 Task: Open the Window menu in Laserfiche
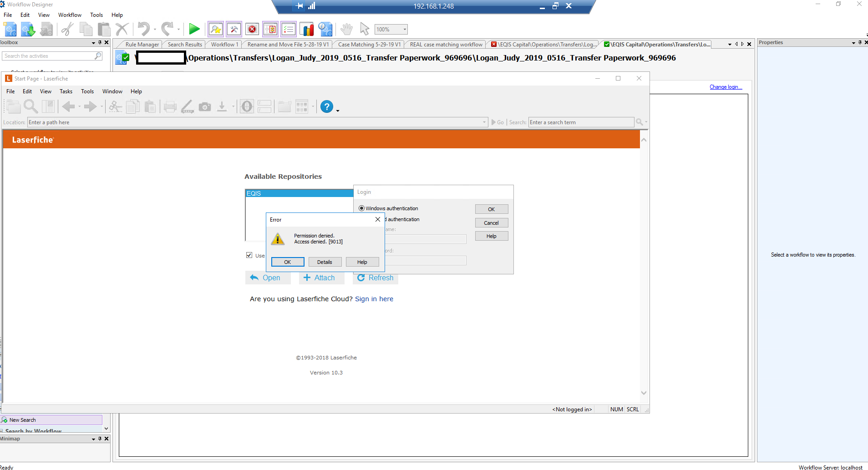pos(112,91)
